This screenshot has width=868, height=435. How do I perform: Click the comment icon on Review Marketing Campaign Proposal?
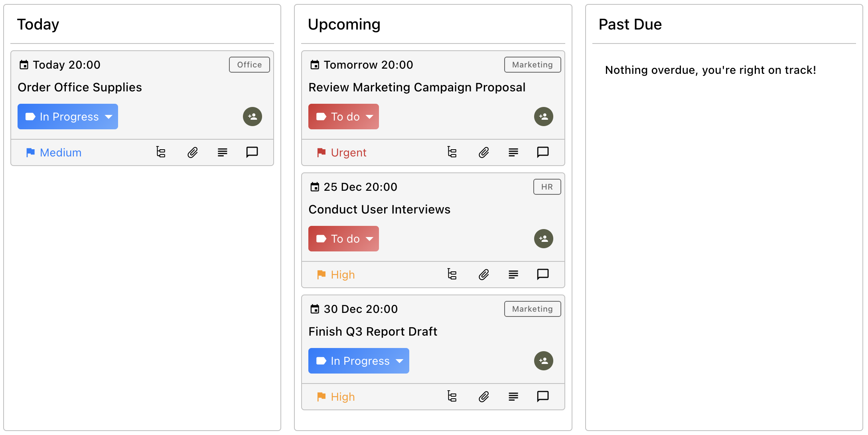click(542, 152)
